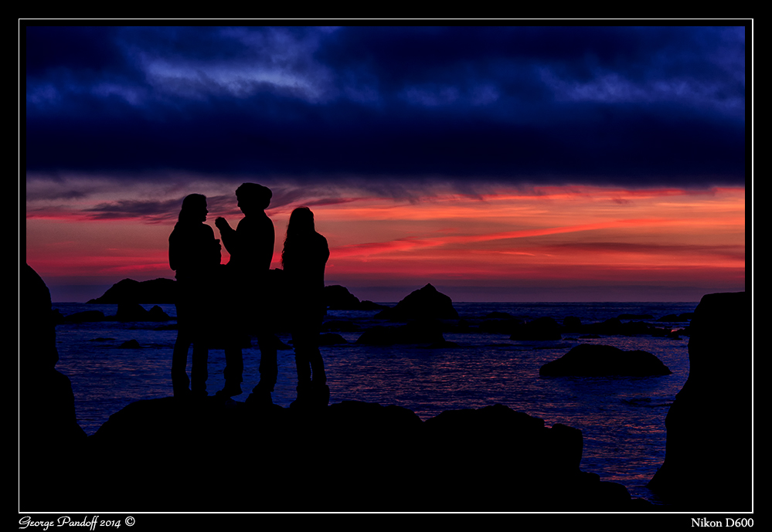Click the large flat rock in the water
The height and width of the screenshot is (532, 772).
tap(604, 361)
